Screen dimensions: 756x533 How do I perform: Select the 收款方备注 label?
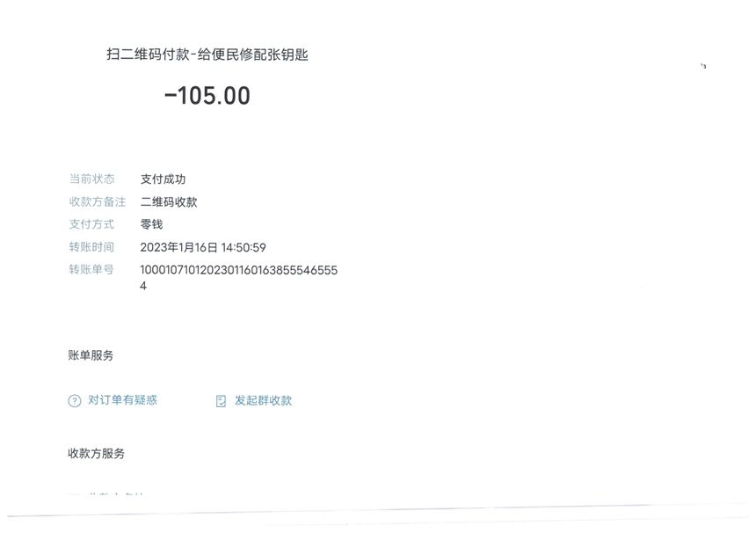[98, 201]
